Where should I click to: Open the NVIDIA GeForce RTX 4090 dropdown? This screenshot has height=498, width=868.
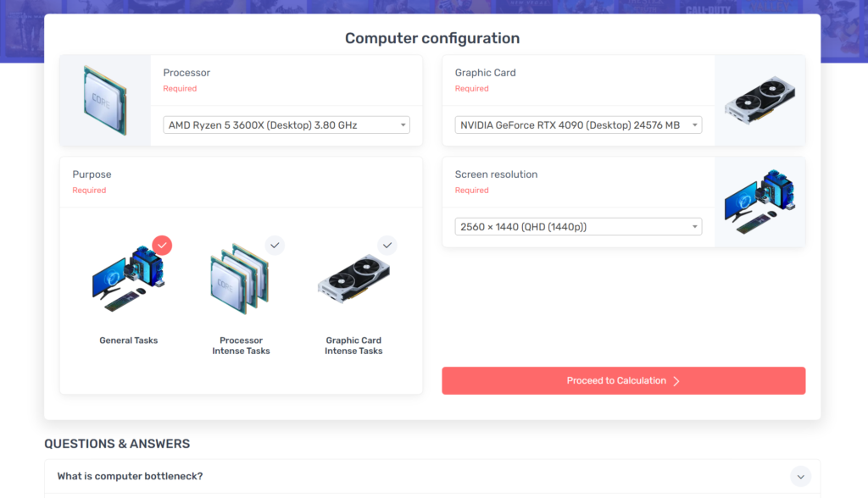pos(578,125)
